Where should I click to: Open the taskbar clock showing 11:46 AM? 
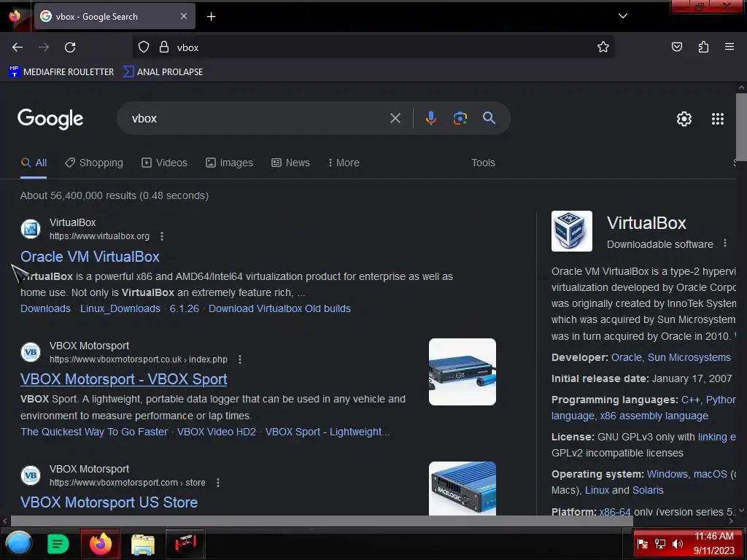tap(713, 543)
